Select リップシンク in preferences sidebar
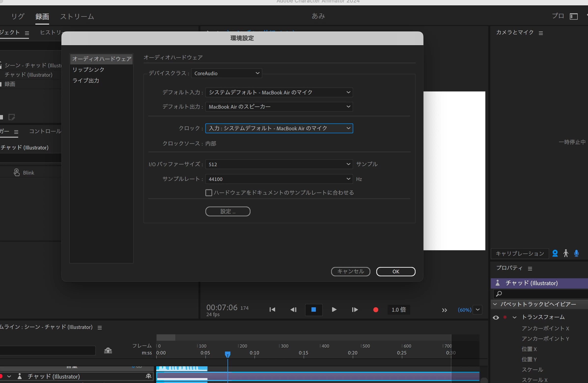The image size is (588, 383). tap(88, 70)
